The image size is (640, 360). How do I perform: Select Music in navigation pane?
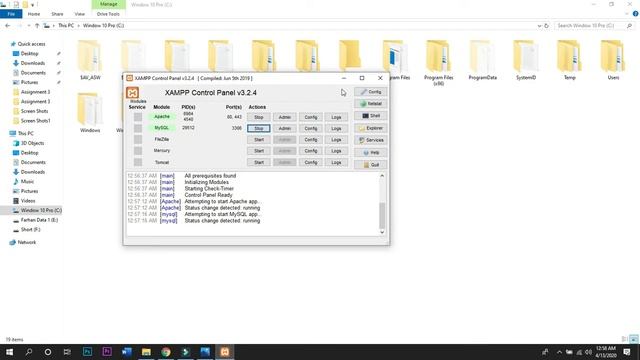click(x=27, y=182)
